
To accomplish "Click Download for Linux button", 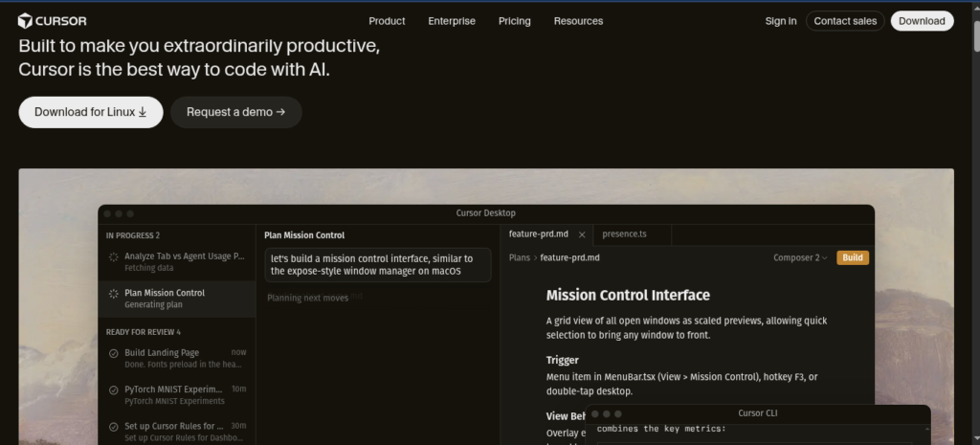I will tap(91, 113).
